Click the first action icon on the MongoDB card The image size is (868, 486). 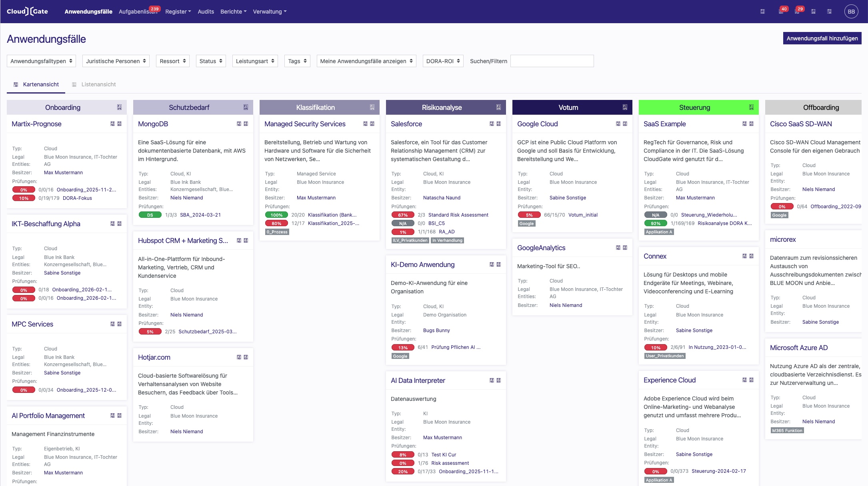(239, 124)
